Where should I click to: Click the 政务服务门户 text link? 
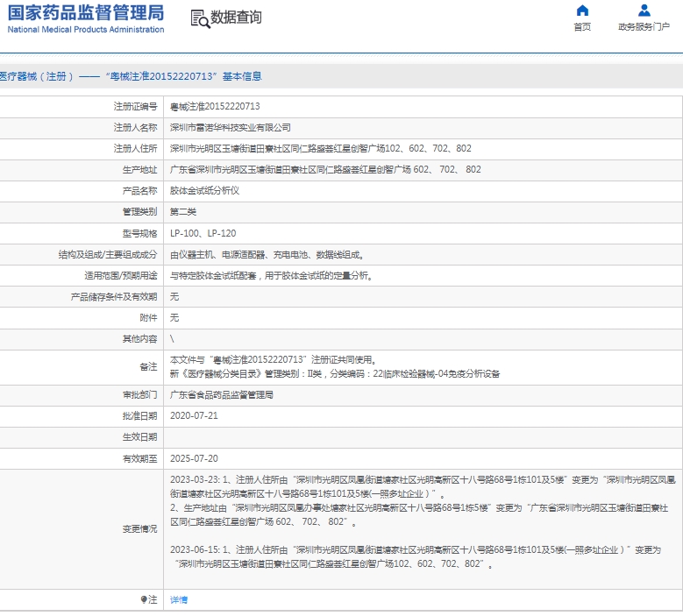(x=644, y=27)
